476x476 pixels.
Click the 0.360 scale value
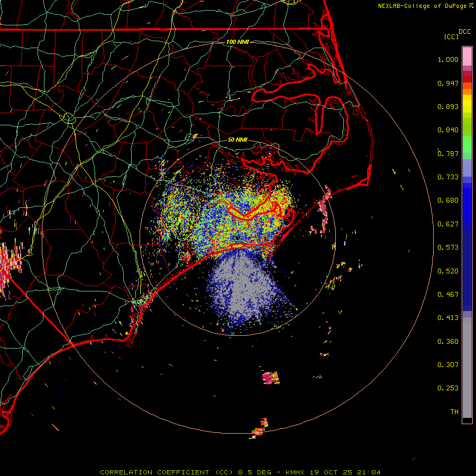click(448, 342)
